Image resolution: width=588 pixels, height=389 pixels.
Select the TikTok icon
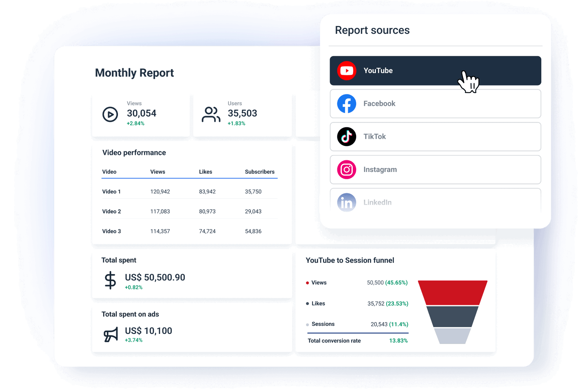click(347, 137)
